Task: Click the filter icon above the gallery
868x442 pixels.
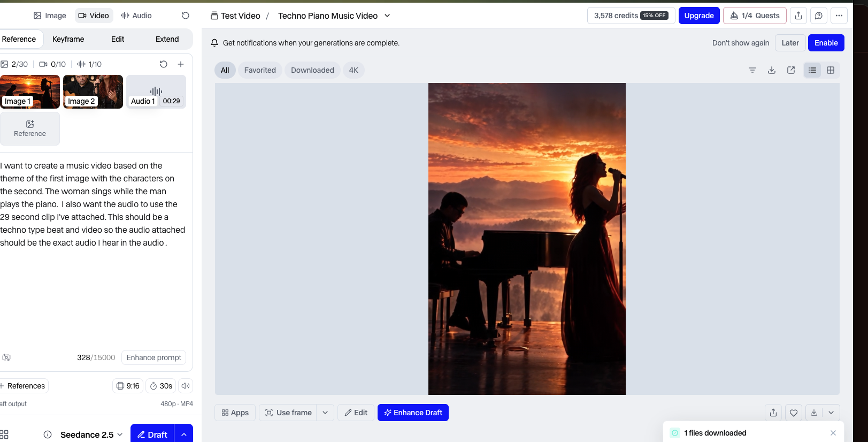Action: [752, 70]
